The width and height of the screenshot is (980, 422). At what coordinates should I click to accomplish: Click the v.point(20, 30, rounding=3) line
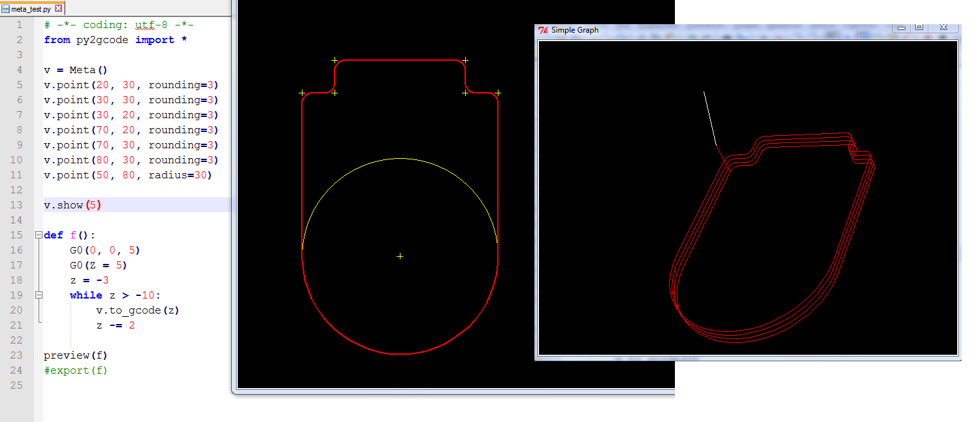[x=131, y=85]
